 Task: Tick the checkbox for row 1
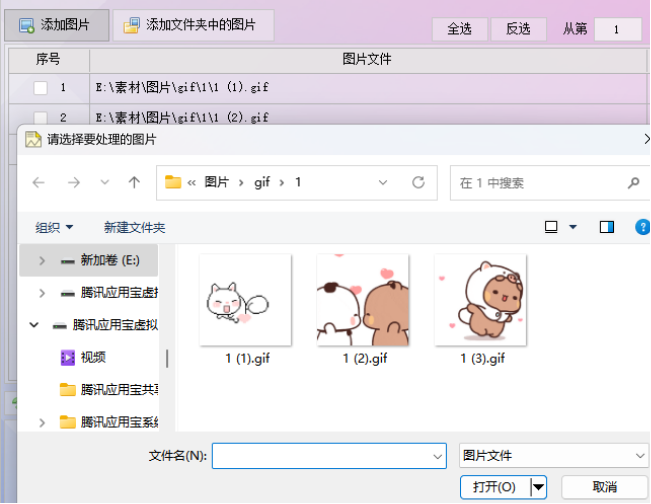(x=40, y=88)
